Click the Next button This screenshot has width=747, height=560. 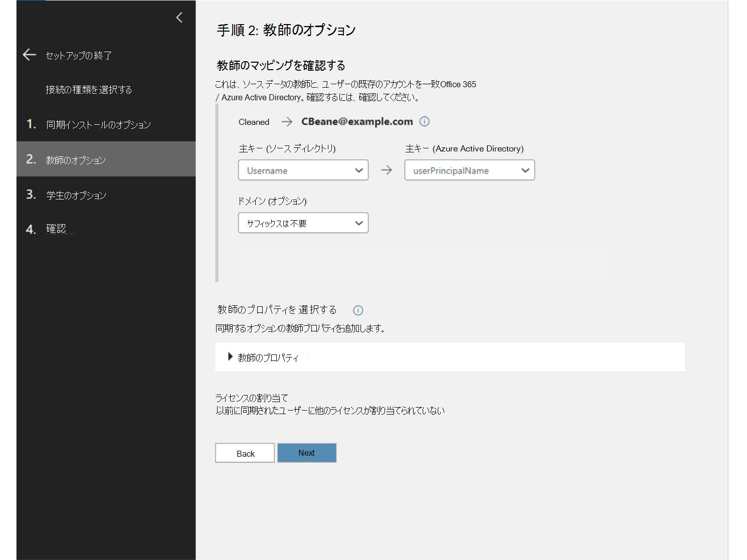tap(307, 453)
